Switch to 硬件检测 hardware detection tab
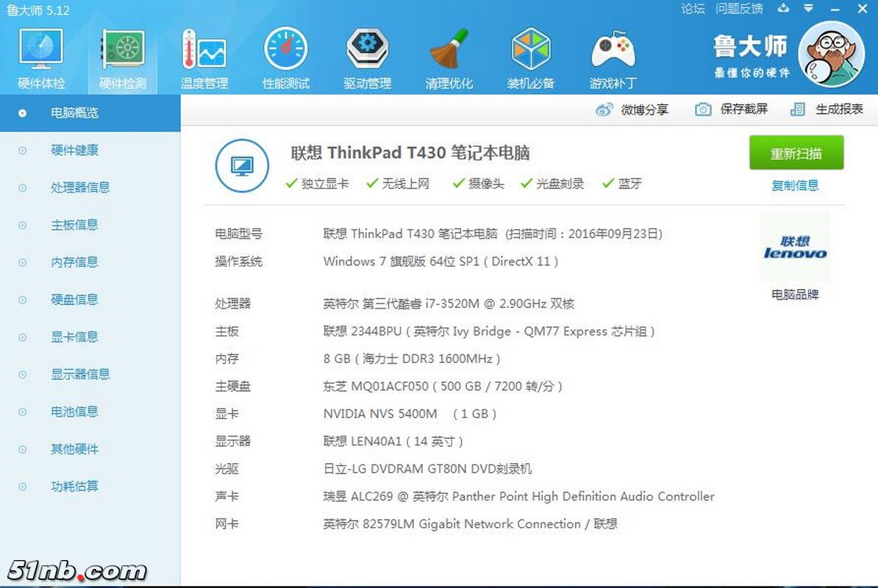This screenshot has width=878, height=588. pos(123,59)
